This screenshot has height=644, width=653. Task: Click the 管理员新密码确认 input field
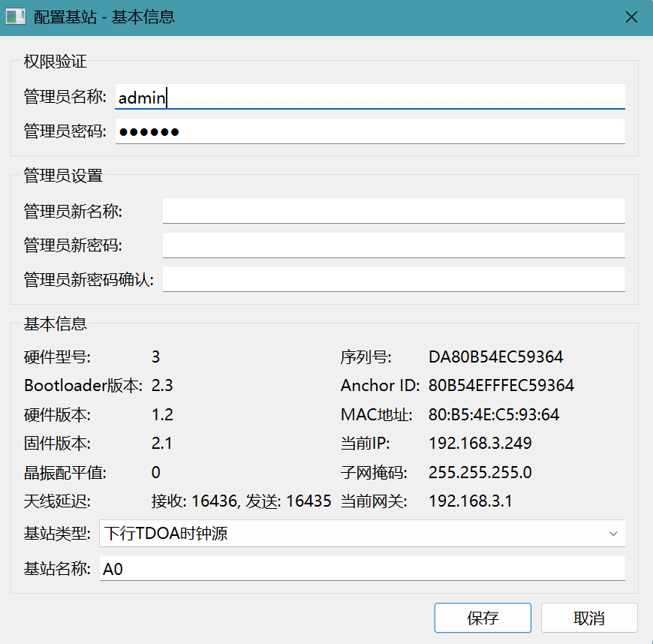point(393,280)
